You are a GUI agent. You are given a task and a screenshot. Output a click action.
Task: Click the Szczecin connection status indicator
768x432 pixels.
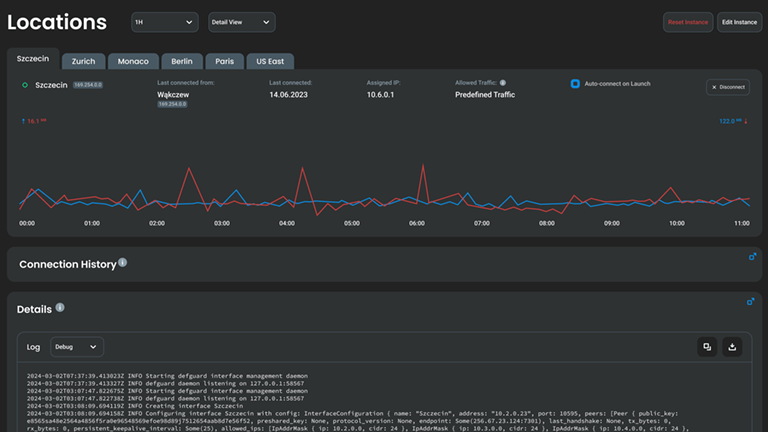25,86
